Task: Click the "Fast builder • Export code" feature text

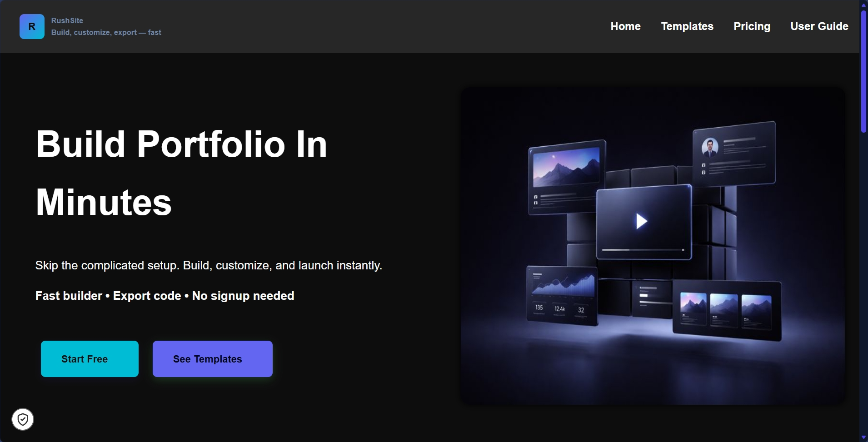Action: tap(165, 295)
